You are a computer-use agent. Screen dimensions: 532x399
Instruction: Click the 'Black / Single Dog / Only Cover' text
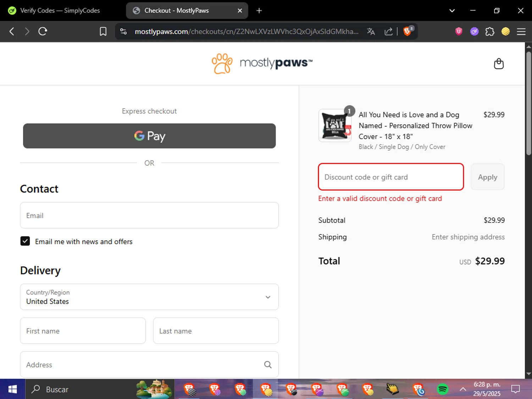point(402,147)
